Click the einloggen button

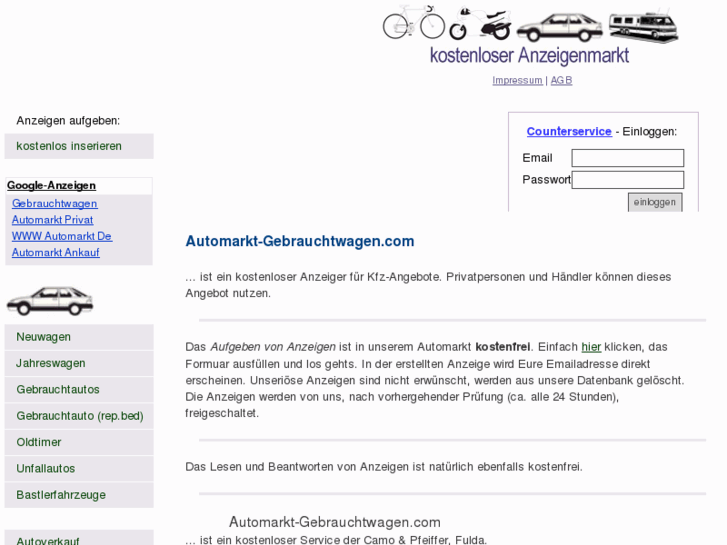(x=655, y=202)
